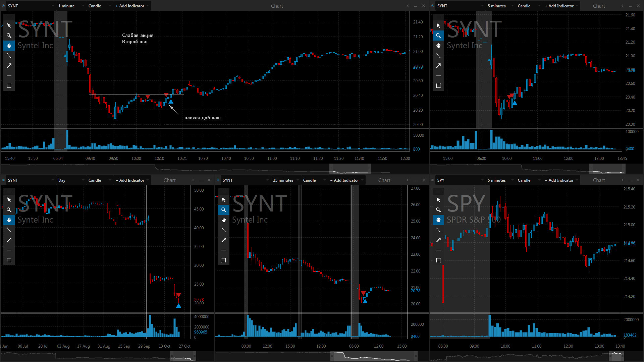Select hand pan tool in SPY chart
The image size is (644, 362).
(438, 220)
